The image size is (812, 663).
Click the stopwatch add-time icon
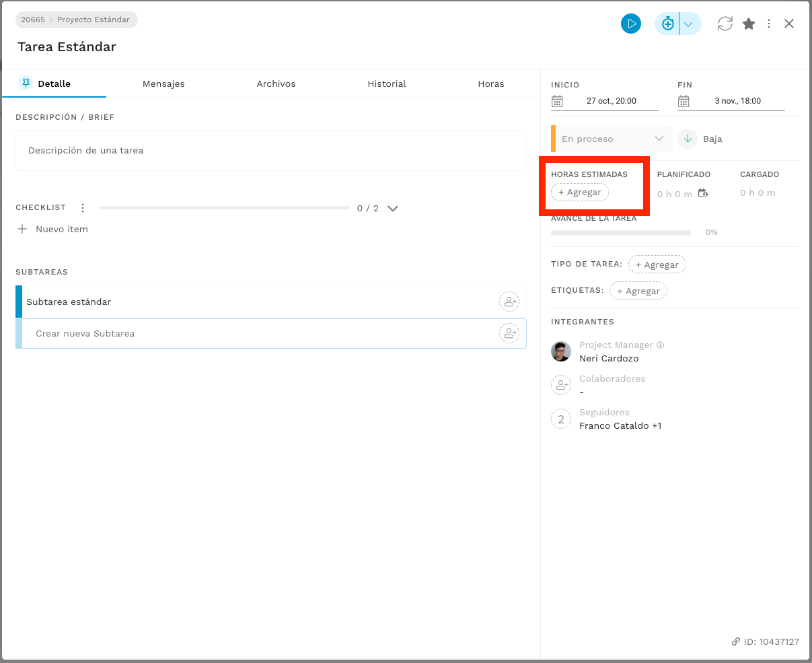pos(667,24)
